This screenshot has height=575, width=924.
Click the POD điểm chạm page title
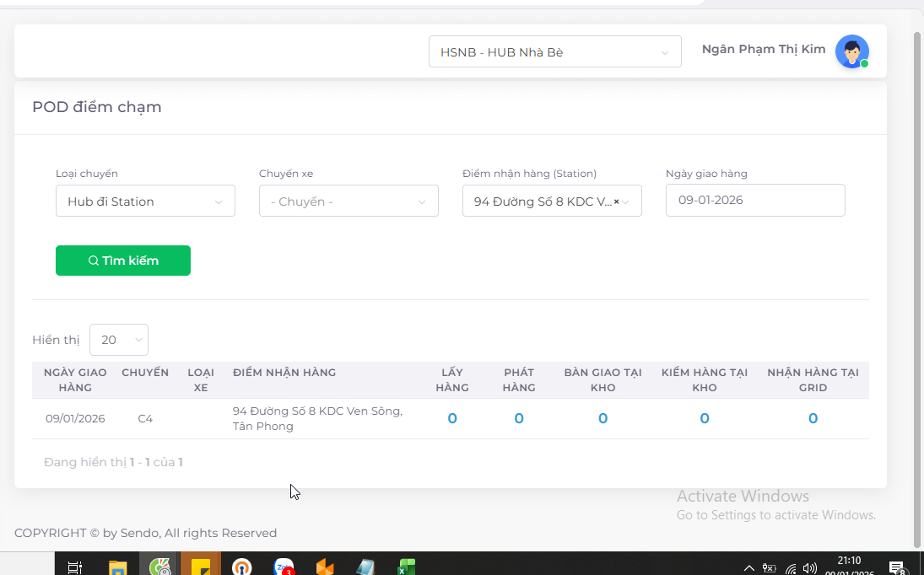tap(97, 107)
